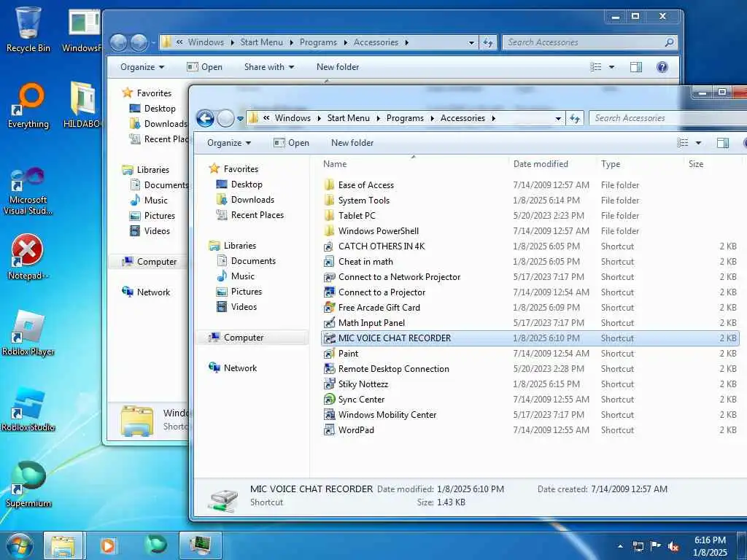
Task: Sort by the Type column header
Action: (611, 164)
